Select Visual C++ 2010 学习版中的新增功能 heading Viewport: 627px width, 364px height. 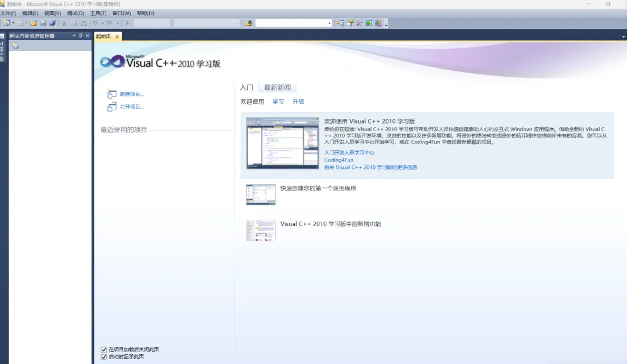[331, 224]
